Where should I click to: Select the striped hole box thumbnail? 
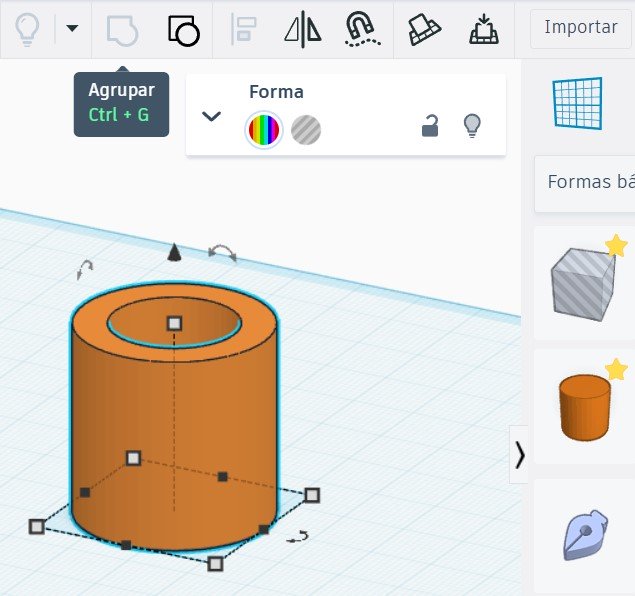(x=583, y=284)
